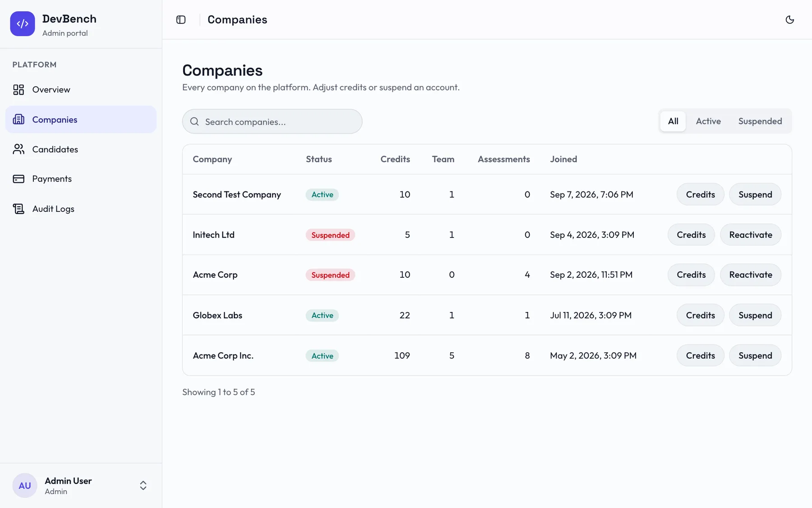Image resolution: width=812 pixels, height=508 pixels.
Task: Click the search magnifier icon
Action: 194,121
